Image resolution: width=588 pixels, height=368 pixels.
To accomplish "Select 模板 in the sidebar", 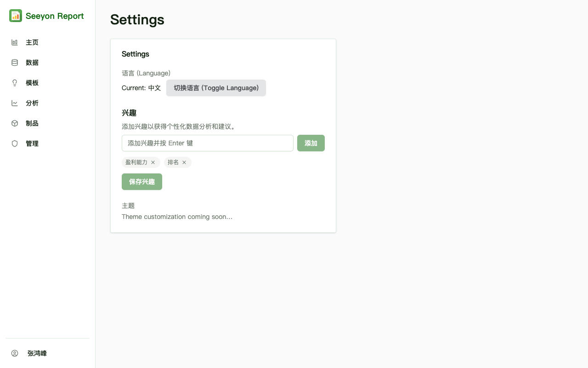I will [x=47, y=83].
